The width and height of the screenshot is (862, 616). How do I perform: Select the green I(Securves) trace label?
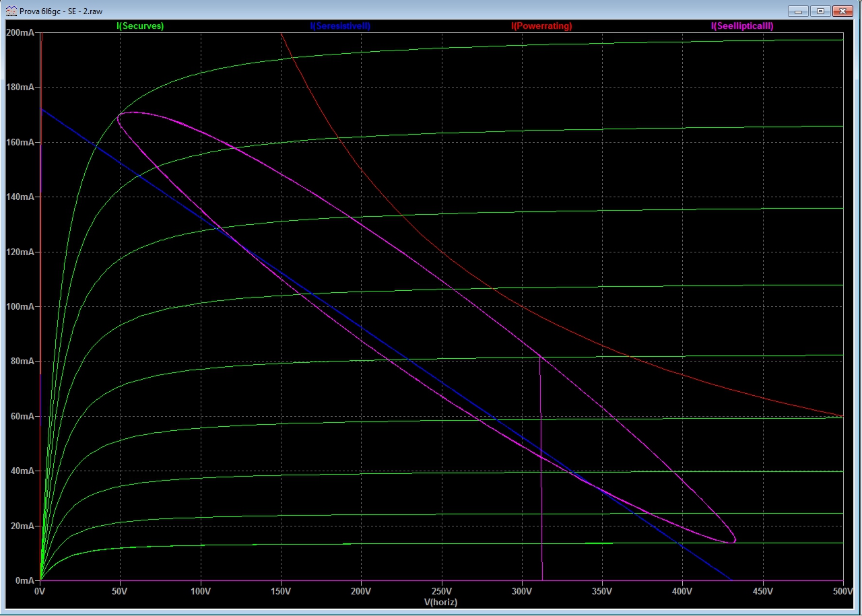[140, 26]
